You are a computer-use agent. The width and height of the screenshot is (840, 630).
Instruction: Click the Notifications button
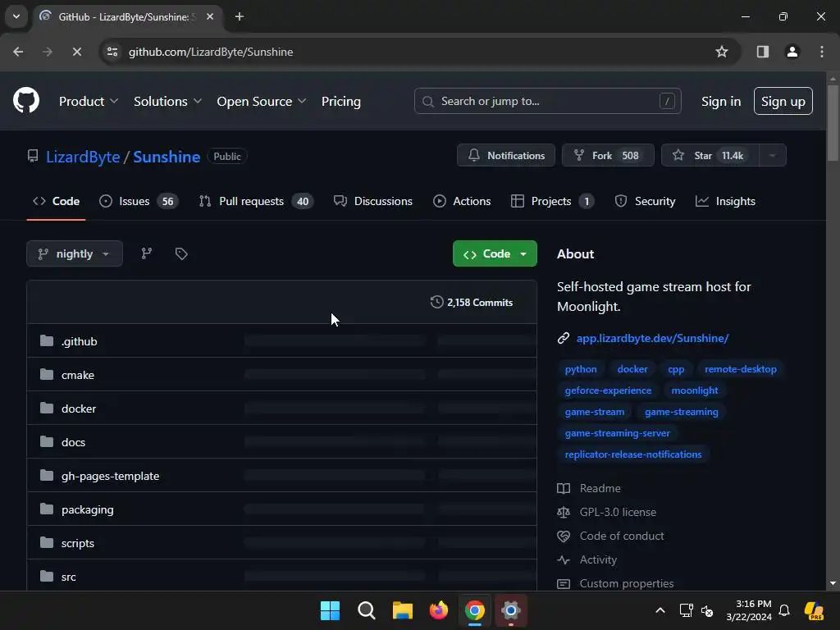point(505,155)
